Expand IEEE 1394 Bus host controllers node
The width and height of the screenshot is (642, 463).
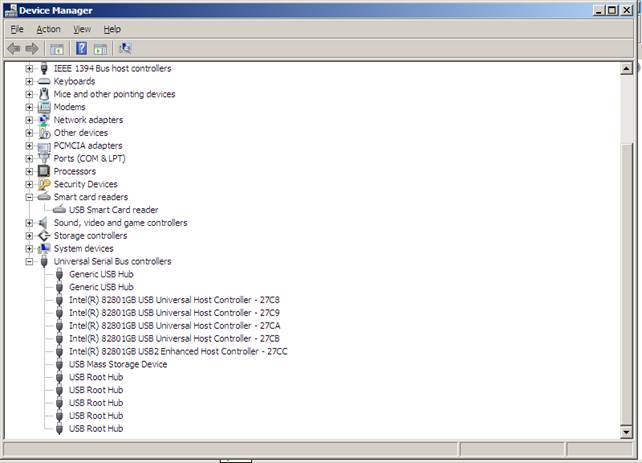coord(29,68)
